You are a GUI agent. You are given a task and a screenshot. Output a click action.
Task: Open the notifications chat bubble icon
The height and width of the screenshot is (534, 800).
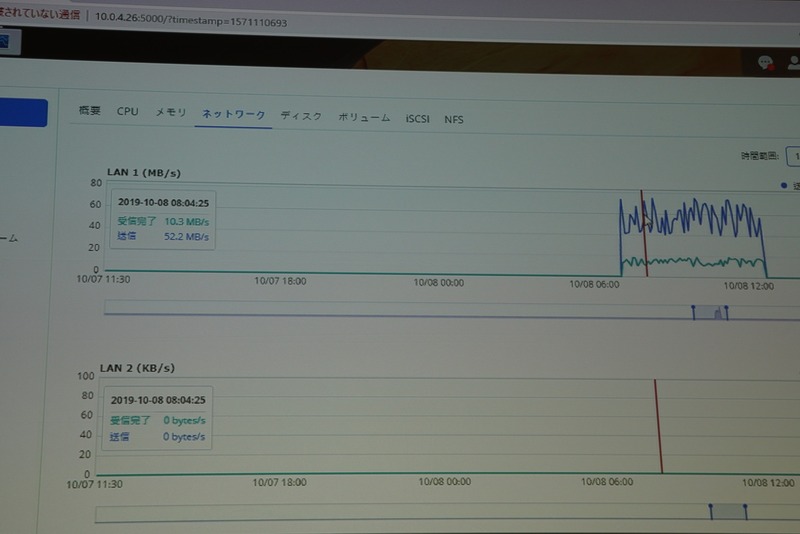(765, 63)
